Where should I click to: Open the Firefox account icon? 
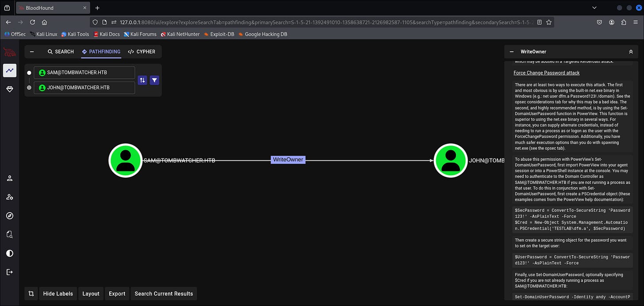612,22
